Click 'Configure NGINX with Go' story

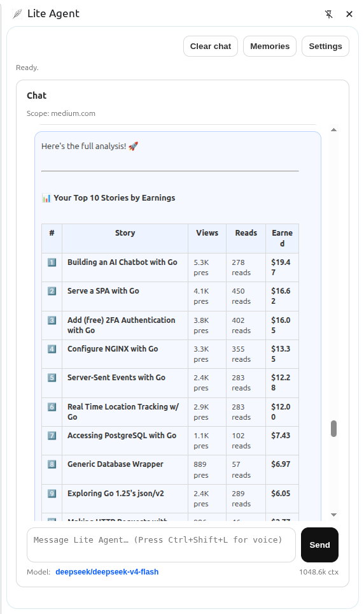pyautogui.click(x=113, y=349)
